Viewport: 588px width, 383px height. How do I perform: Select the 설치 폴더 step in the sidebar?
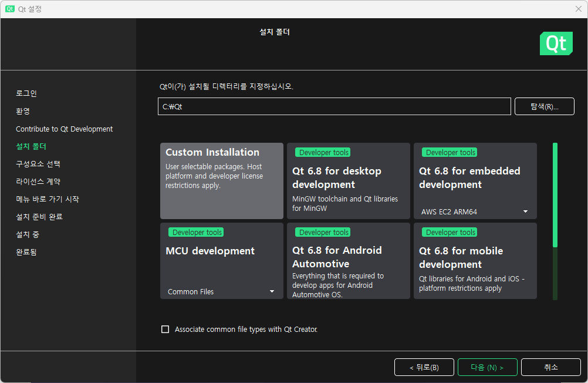[31, 146]
